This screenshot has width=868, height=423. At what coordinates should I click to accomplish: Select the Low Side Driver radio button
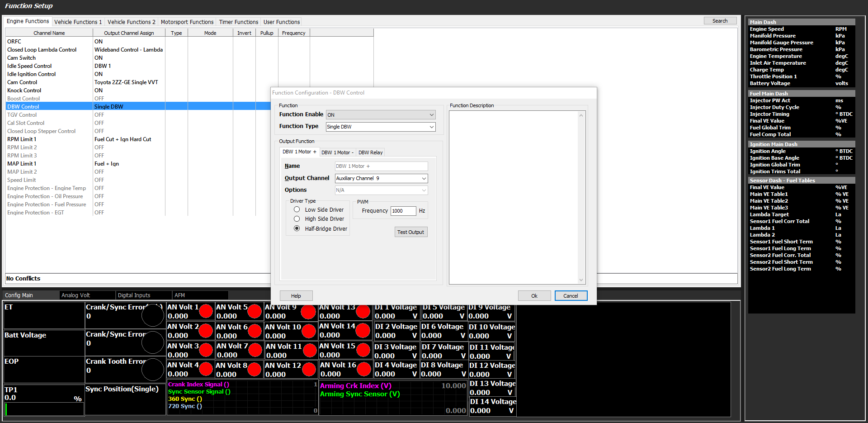point(297,209)
